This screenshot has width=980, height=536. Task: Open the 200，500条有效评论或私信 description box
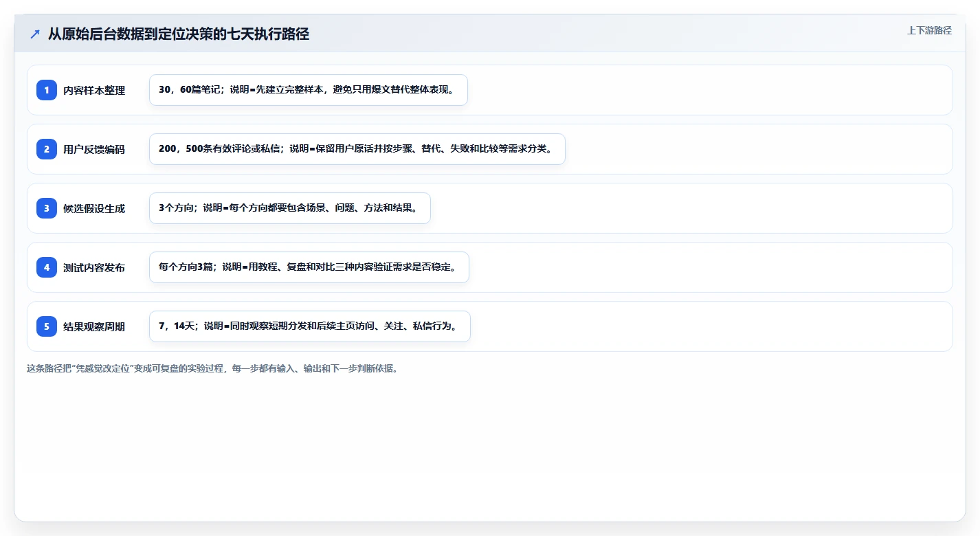(357, 149)
